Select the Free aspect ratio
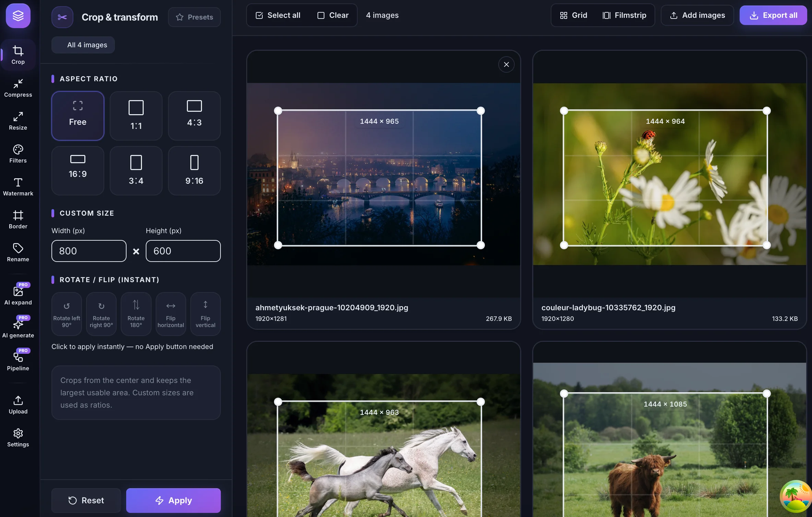Screen dimensions: 812x517 78,116
